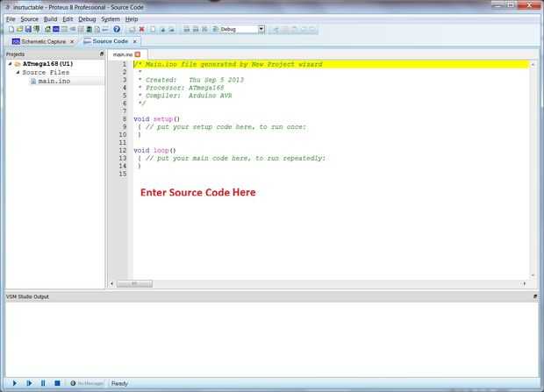Close the Source Code tab
Screen dimensions: 544x392
[135, 41]
